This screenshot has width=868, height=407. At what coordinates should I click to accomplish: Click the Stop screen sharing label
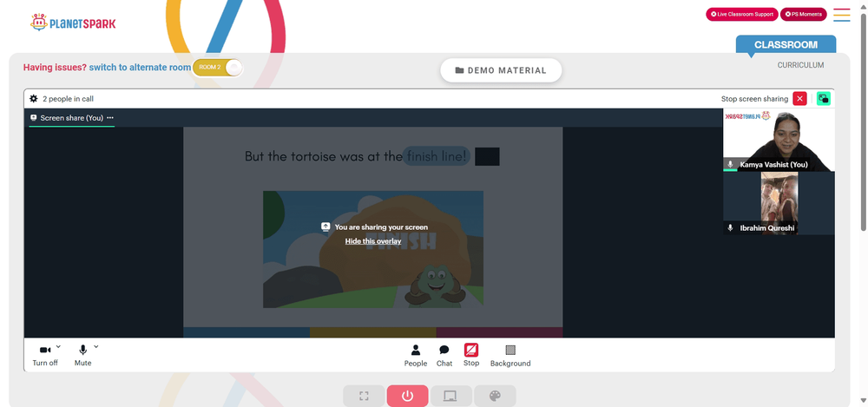pos(754,99)
